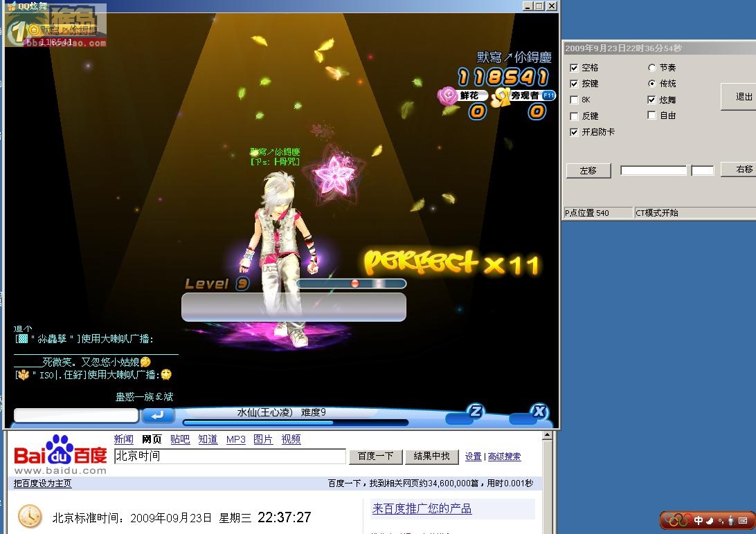
Task: Click the score 118541 at top right
Action: point(503,77)
